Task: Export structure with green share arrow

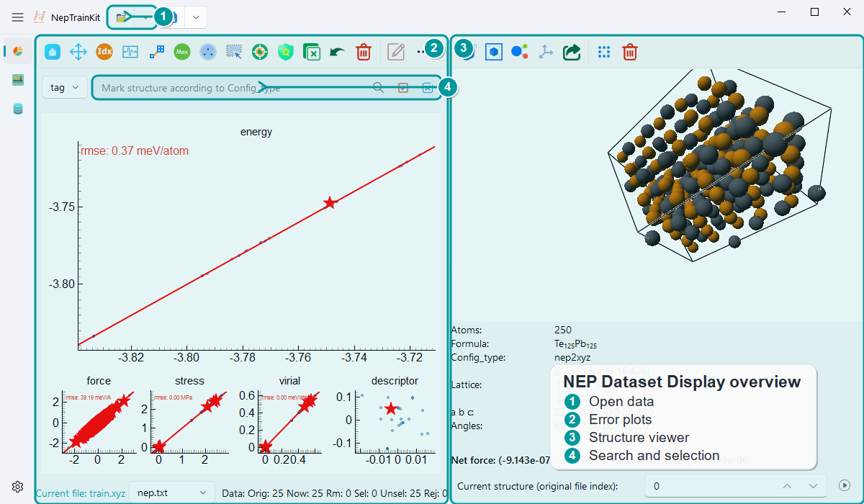Action: [x=572, y=52]
